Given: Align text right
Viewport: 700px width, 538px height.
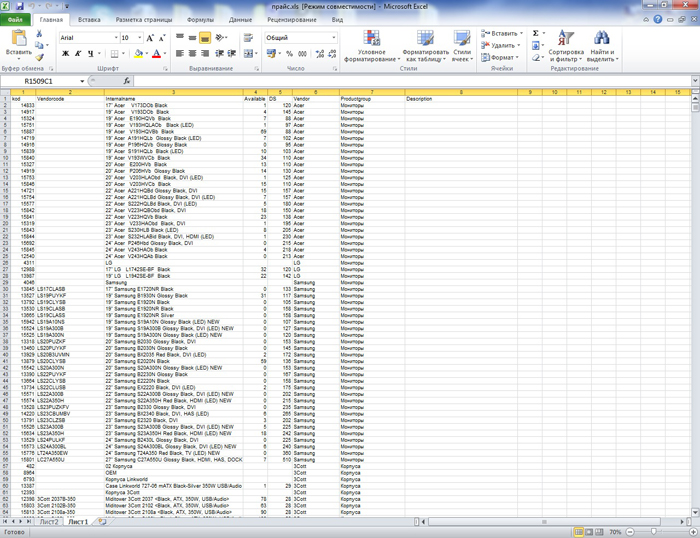Looking at the screenshot, I should [205, 54].
